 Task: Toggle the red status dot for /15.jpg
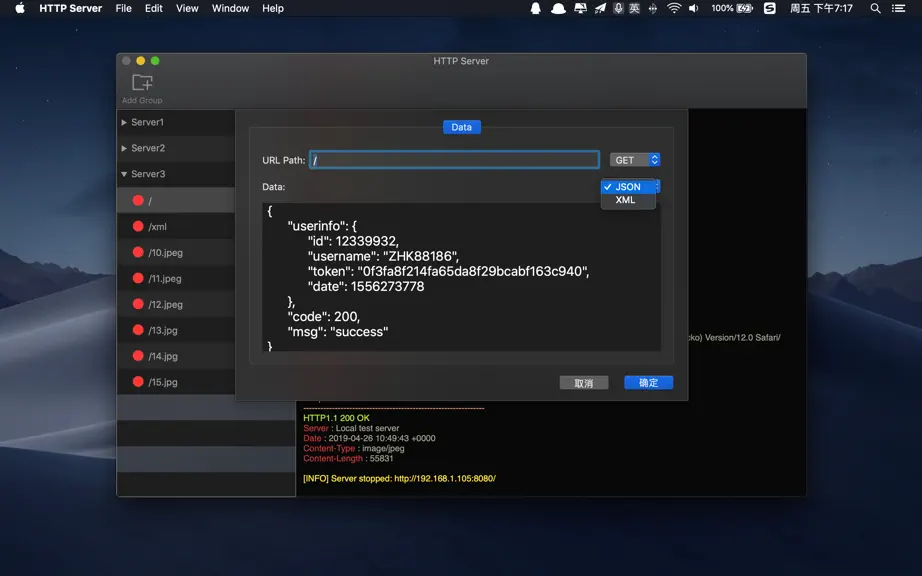click(138, 381)
